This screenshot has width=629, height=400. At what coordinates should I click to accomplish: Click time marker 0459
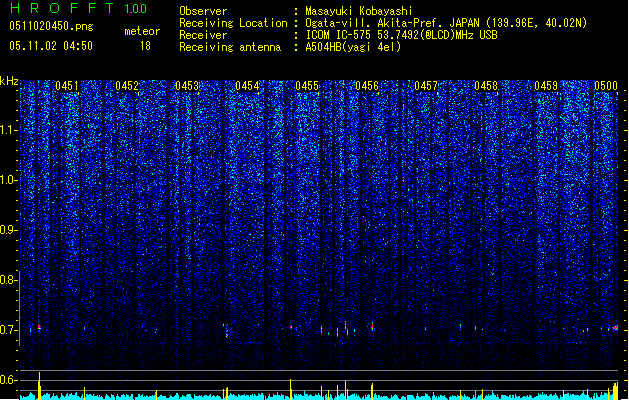coord(546,86)
